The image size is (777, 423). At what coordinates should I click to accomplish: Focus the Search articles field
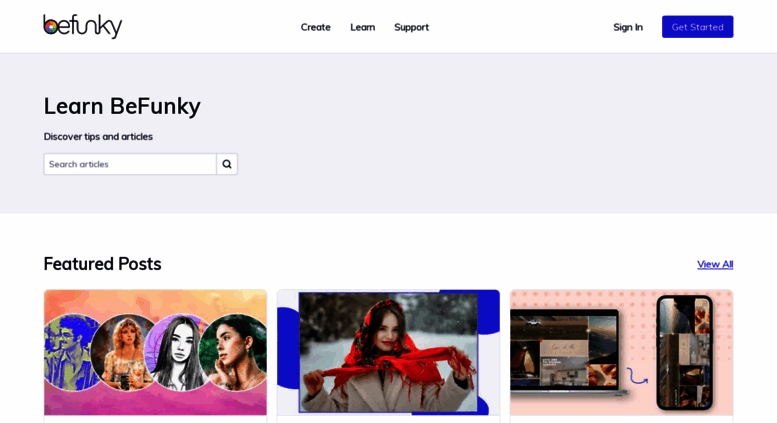pyautogui.click(x=130, y=164)
